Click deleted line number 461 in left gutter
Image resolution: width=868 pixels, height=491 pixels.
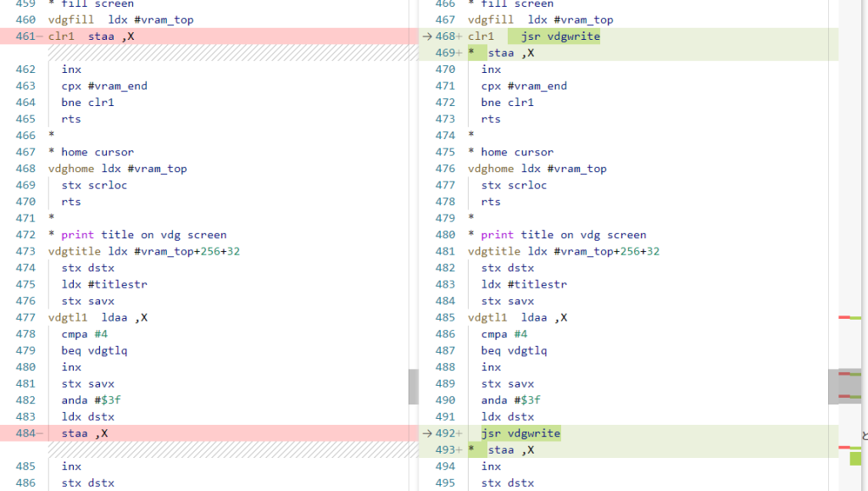(x=25, y=36)
